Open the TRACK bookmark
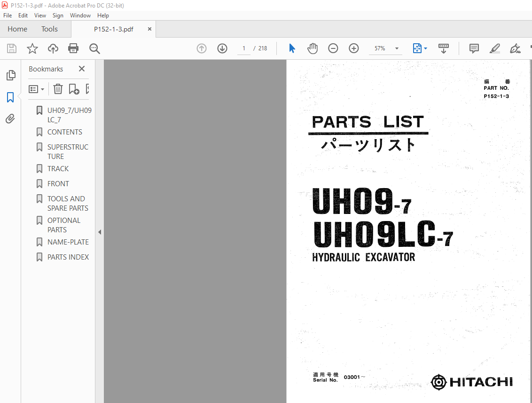The width and height of the screenshot is (532, 403). click(58, 169)
